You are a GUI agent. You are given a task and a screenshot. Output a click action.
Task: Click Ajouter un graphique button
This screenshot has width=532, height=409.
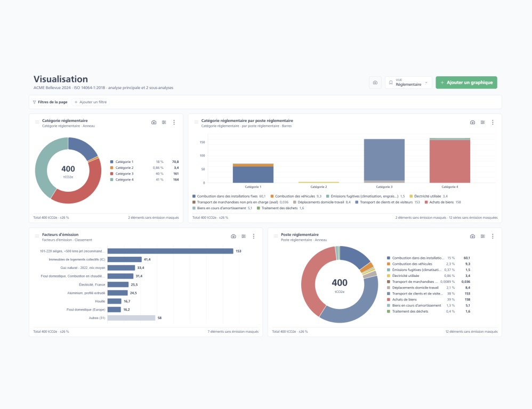pyautogui.click(x=466, y=83)
